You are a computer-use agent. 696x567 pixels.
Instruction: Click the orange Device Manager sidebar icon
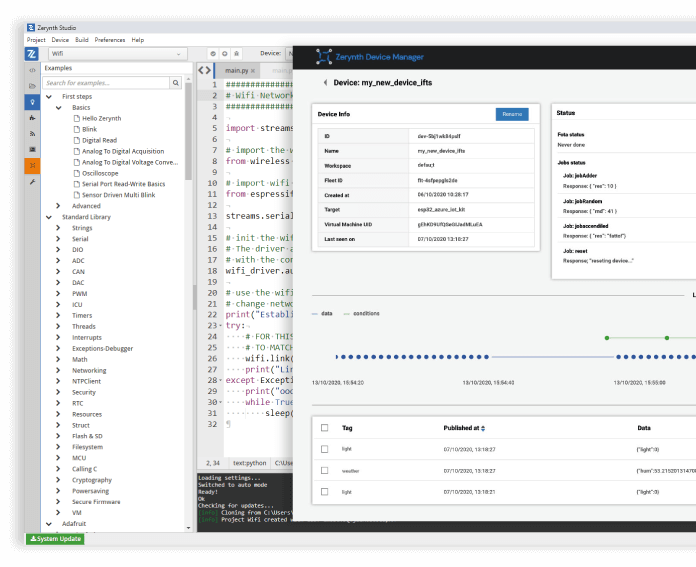pos(32,166)
